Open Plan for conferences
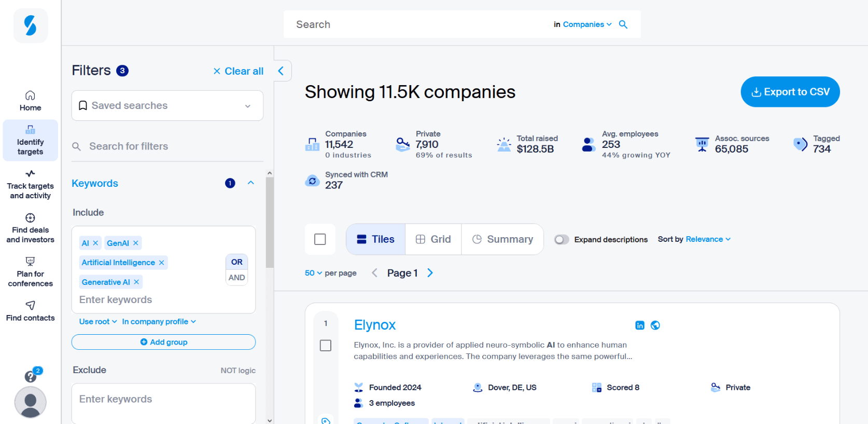868x424 pixels. 30,272
